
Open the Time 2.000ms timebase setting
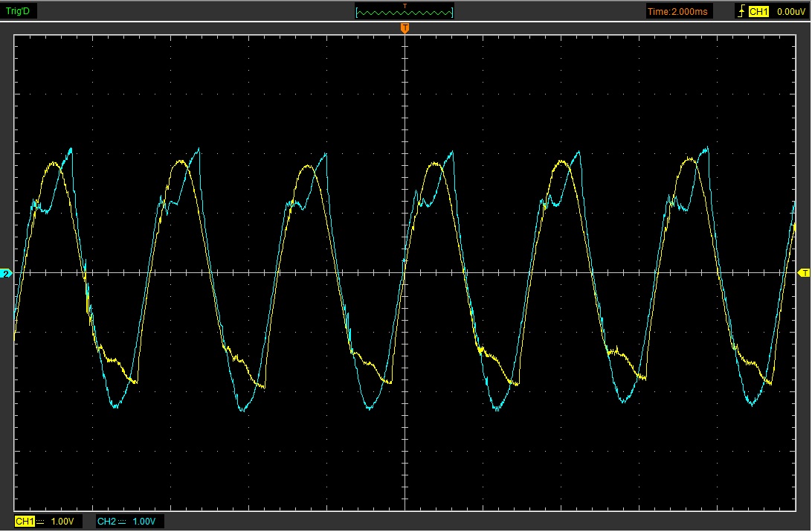click(x=679, y=11)
